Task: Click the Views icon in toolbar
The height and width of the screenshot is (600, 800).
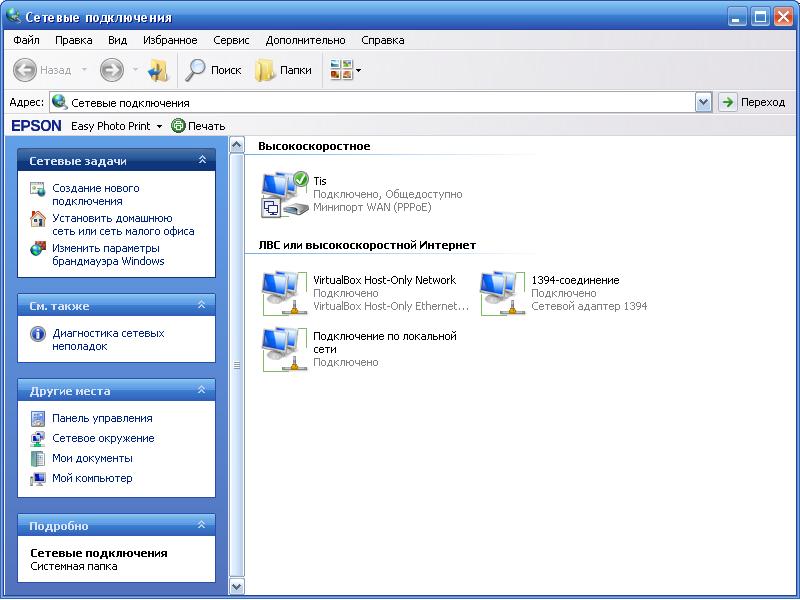Action: [x=341, y=70]
